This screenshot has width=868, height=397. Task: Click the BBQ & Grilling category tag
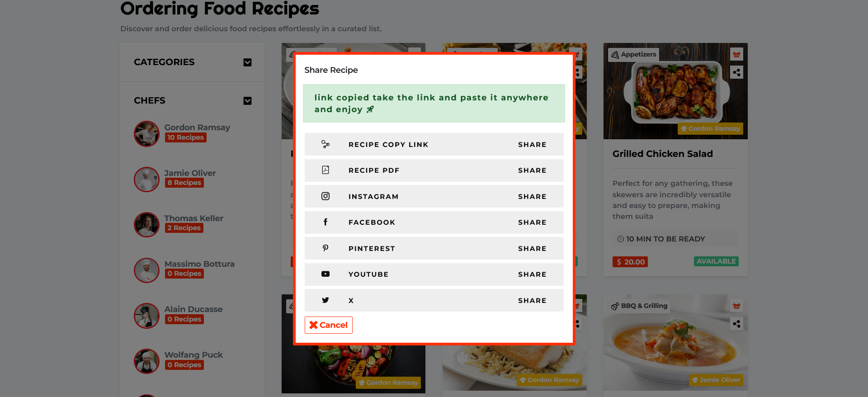(x=639, y=306)
